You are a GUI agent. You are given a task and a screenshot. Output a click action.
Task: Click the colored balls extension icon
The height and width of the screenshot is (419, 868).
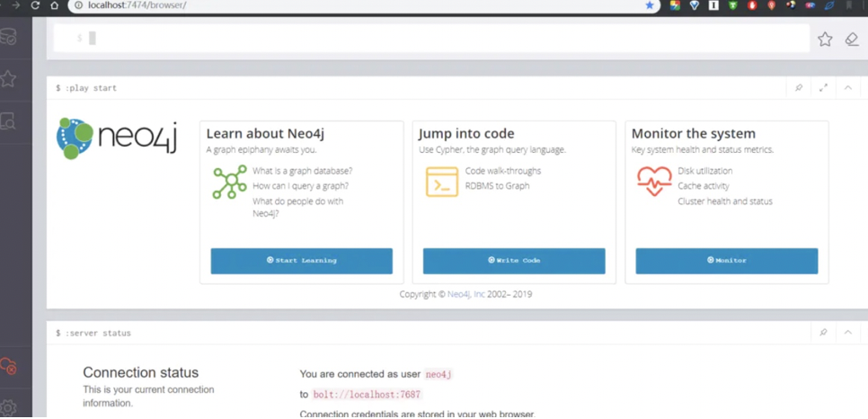(792, 5)
